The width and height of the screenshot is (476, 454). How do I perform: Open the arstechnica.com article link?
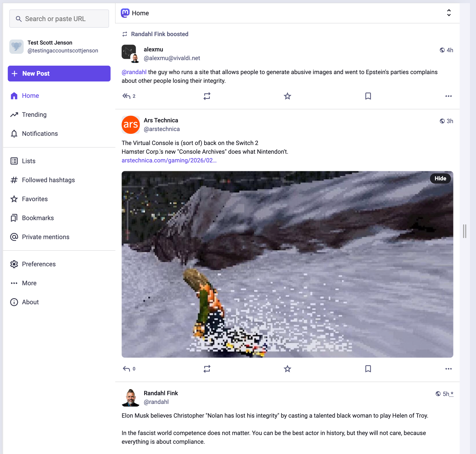169,160
